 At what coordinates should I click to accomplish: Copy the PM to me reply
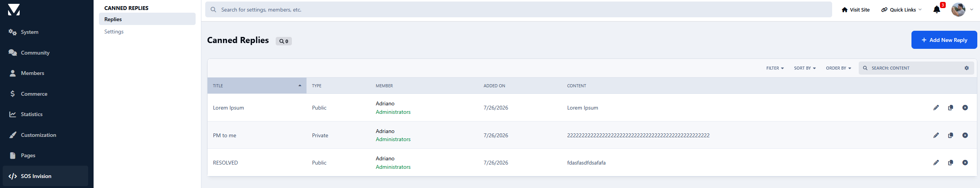coord(950,135)
